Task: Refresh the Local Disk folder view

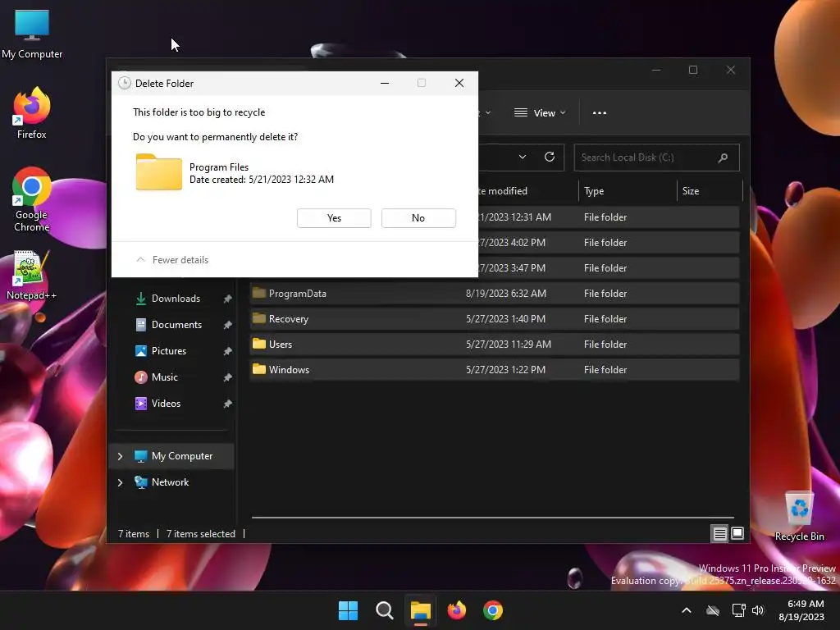Action: (549, 157)
